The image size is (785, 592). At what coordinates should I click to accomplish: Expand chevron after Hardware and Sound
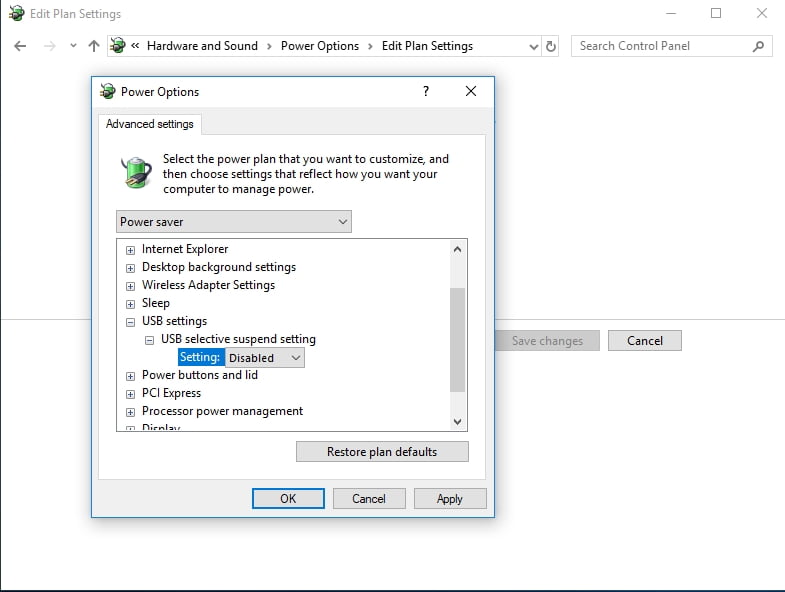pyautogui.click(x=269, y=46)
